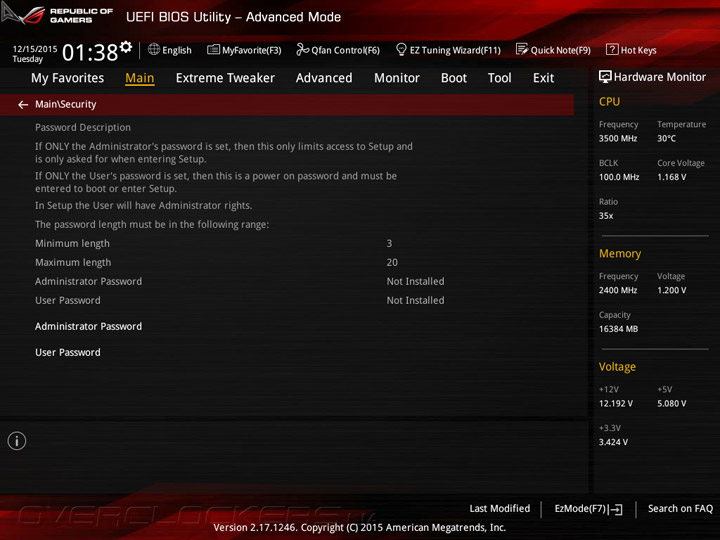Click the Tuesday weekday text
Screen dimensions: 720x540
coord(28,59)
